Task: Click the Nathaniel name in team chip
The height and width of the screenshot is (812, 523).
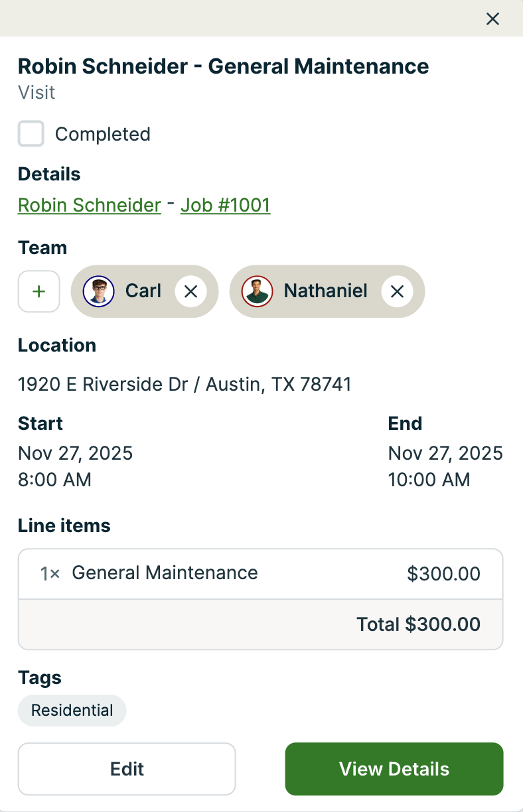Action: click(x=326, y=291)
